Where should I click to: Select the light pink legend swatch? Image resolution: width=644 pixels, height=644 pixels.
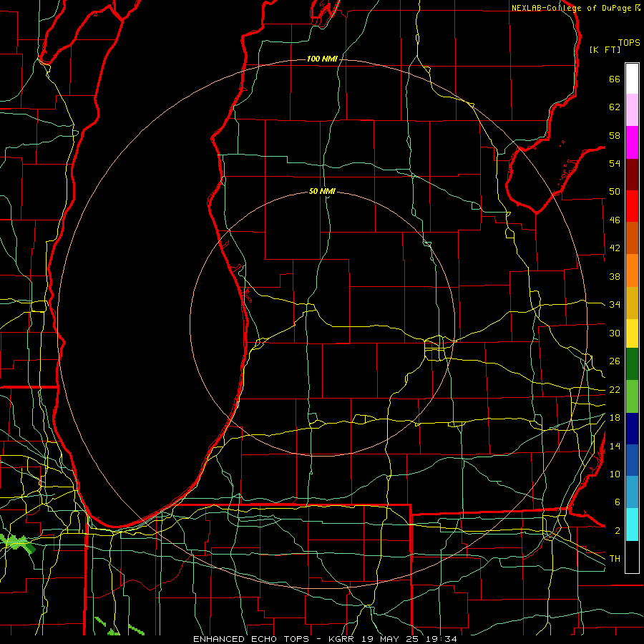(632, 110)
